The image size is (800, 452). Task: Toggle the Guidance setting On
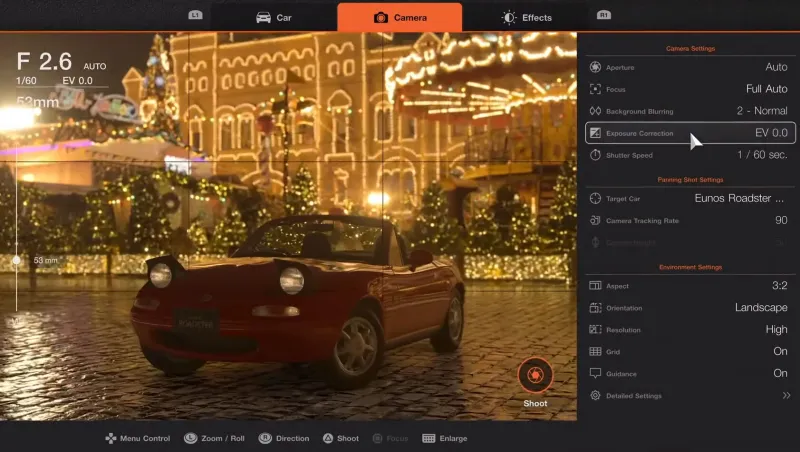click(x=779, y=373)
